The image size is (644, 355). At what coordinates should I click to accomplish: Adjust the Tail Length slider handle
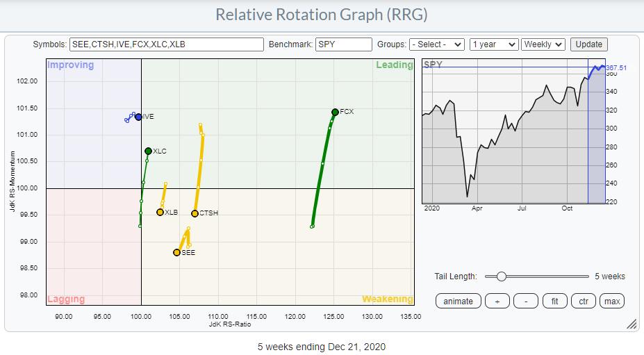pos(501,276)
